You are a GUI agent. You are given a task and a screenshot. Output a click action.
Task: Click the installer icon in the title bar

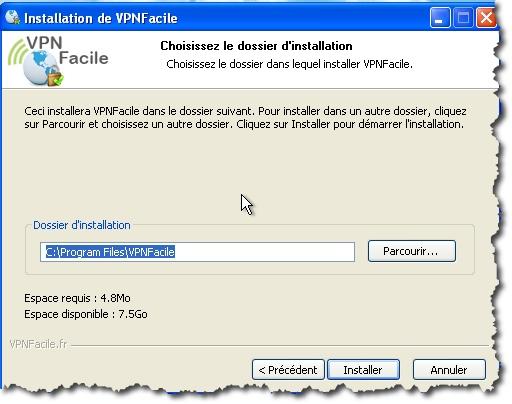(13, 17)
